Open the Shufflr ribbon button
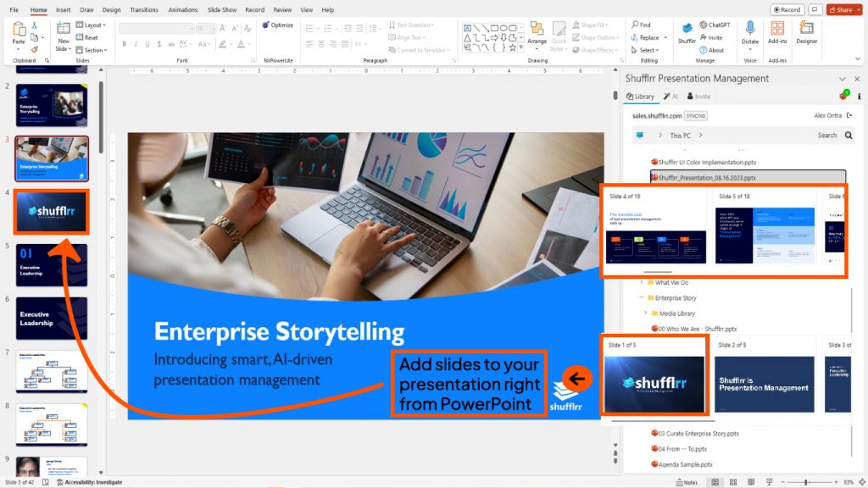 tap(687, 33)
